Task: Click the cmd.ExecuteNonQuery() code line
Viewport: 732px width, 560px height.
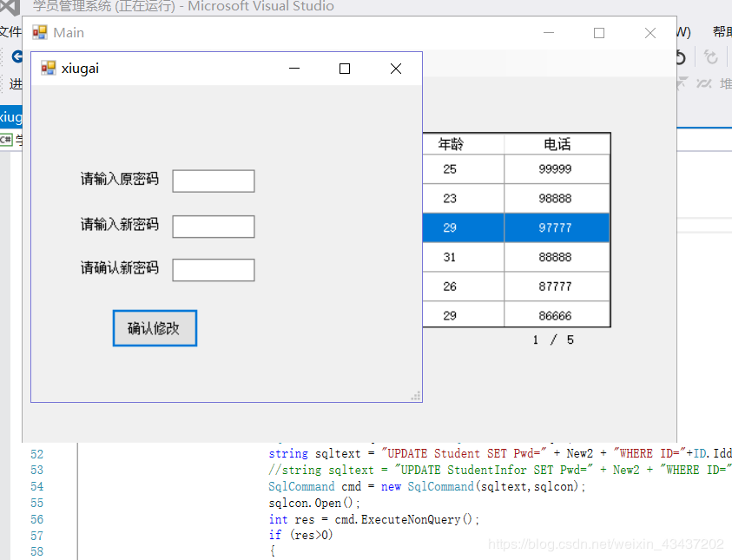Action: (374, 519)
